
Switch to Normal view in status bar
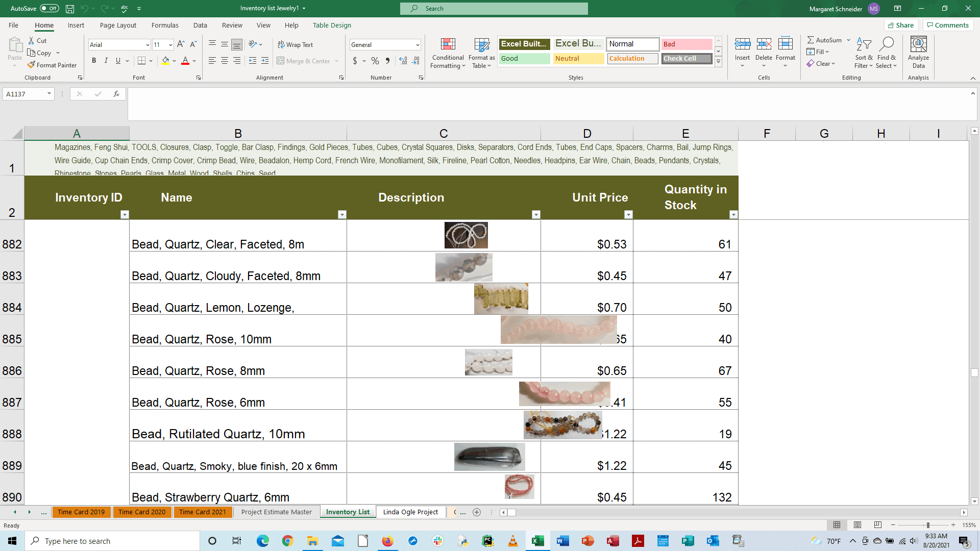tap(837, 525)
